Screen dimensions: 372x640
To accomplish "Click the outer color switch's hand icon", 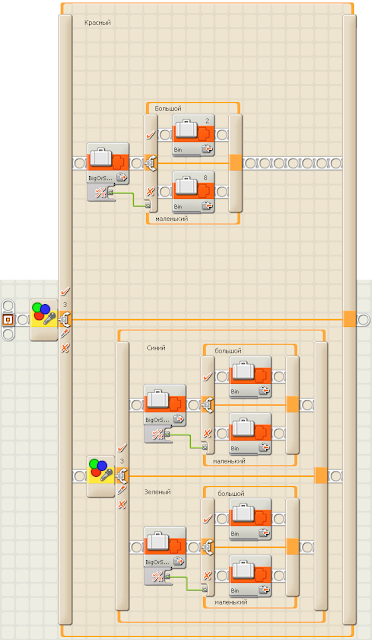I will (65, 319).
